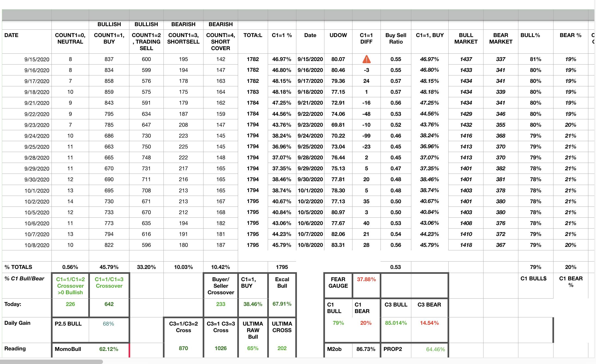Select the C3 BULL 85.014% cell

pos(396,323)
